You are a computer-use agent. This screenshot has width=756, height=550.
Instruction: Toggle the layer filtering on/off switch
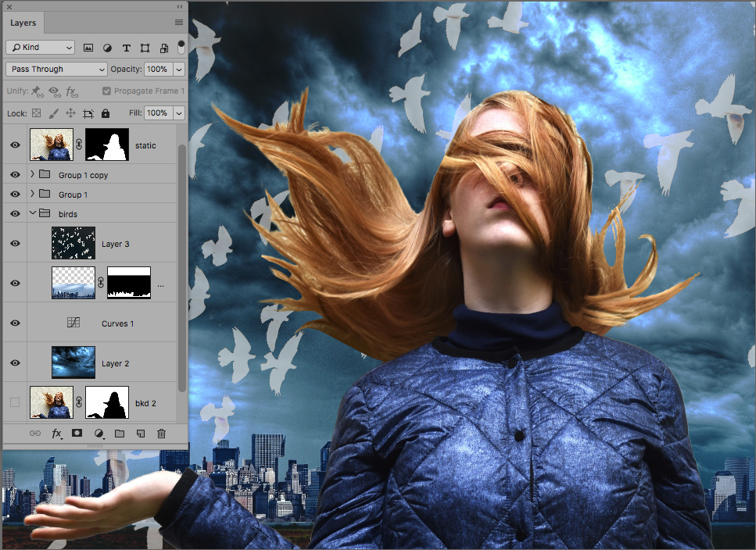point(181,47)
